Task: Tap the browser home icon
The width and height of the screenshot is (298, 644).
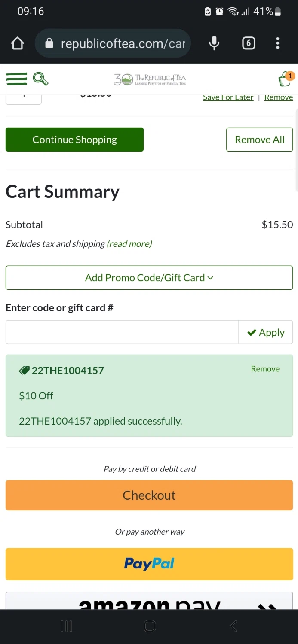Action: 17,43
